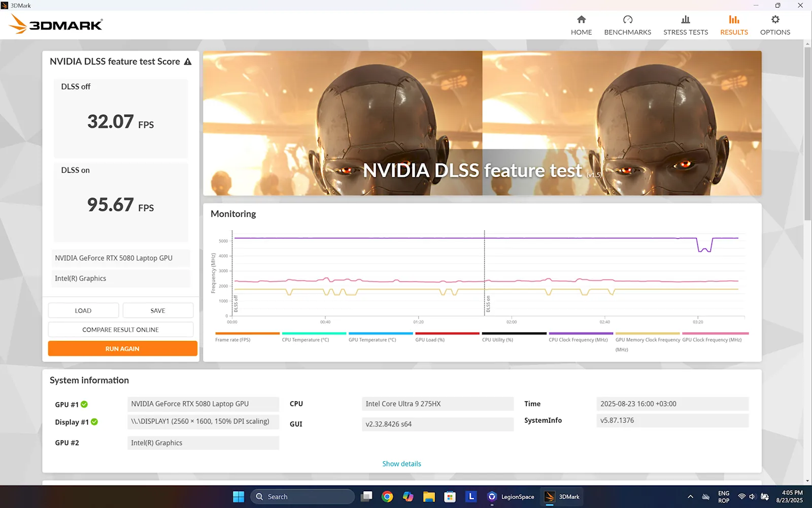Toggle CPU Utility (%) legend series
This screenshot has height=508, width=812.
click(514, 337)
